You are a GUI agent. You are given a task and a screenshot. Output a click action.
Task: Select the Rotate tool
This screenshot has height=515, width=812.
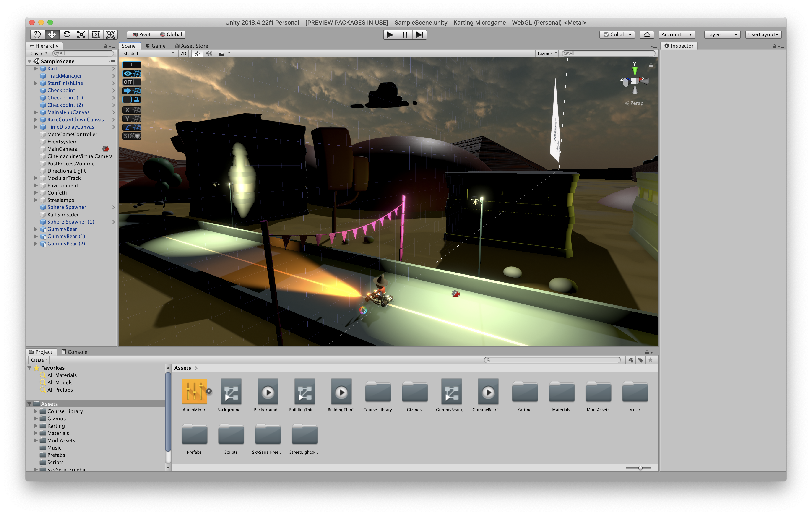pos(67,34)
